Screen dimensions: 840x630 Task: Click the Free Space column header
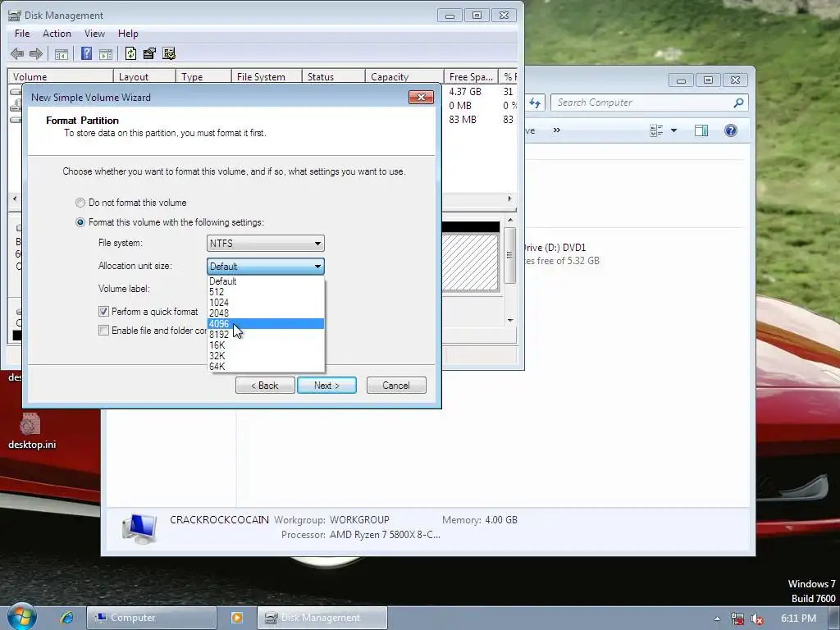[x=471, y=76]
